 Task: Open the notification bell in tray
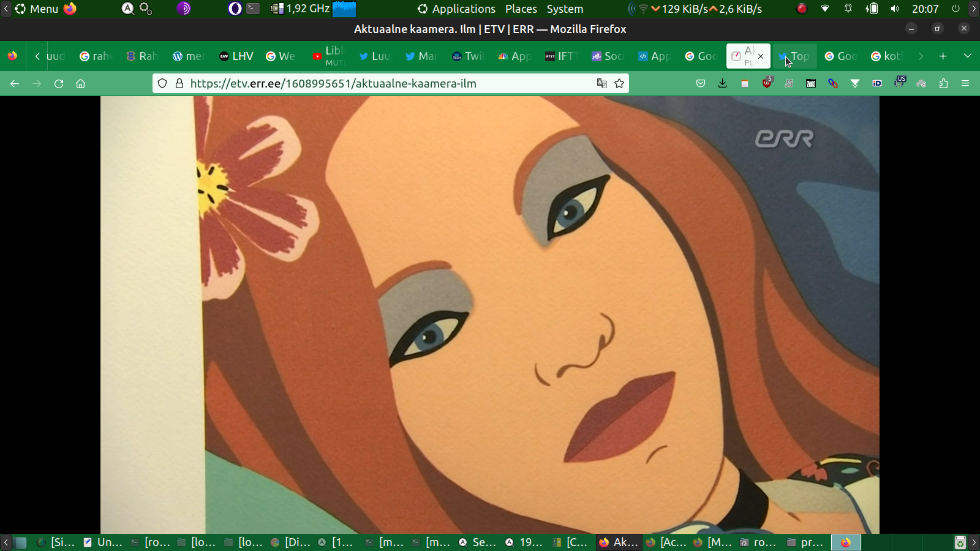pyautogui.click(x=848, y=9)
